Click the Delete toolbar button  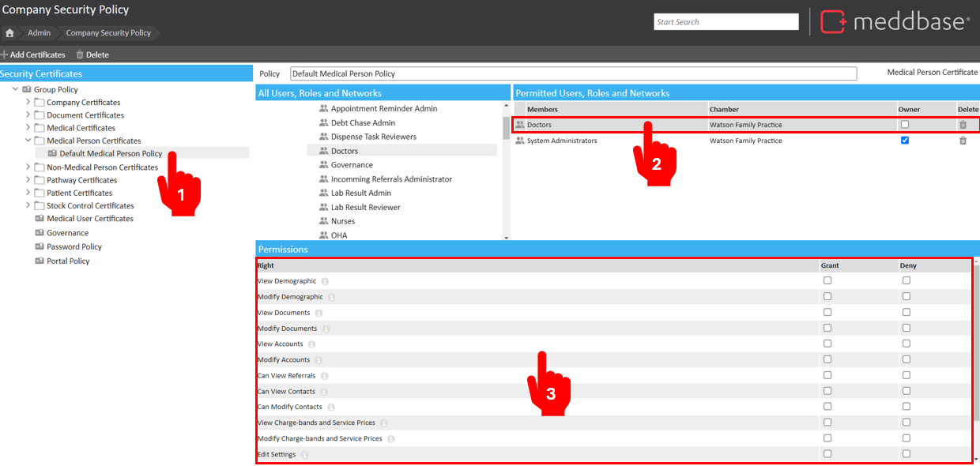(92, 54)
